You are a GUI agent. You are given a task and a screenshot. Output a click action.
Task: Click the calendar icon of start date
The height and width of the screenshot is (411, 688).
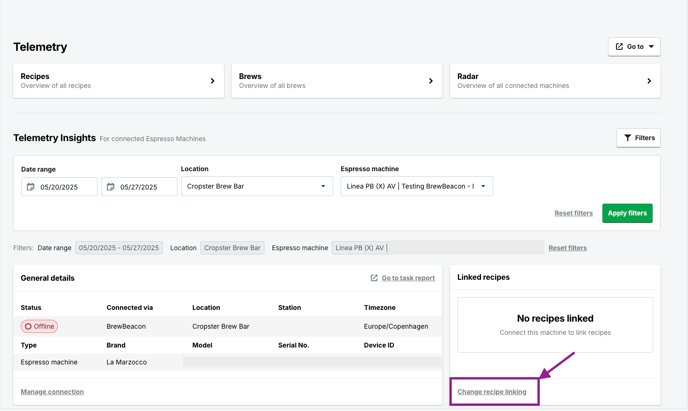(x=30, y=187)
